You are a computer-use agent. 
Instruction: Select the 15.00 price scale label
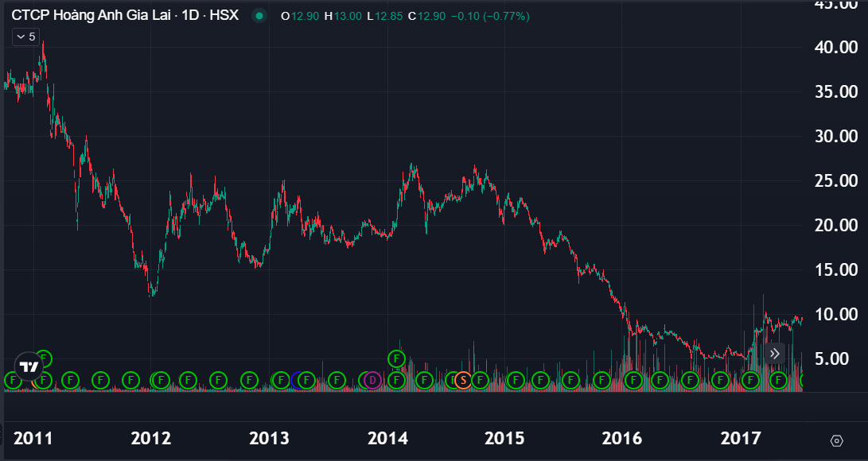pos(836,269)
